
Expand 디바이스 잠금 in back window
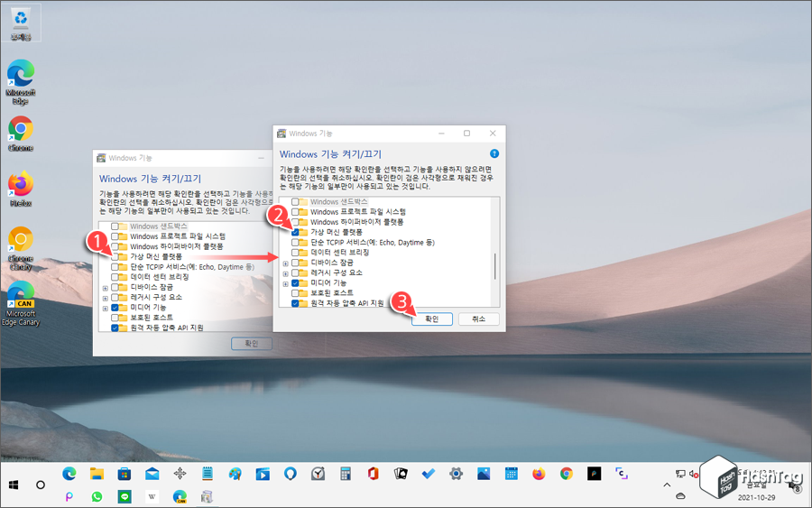pos(106,288)
